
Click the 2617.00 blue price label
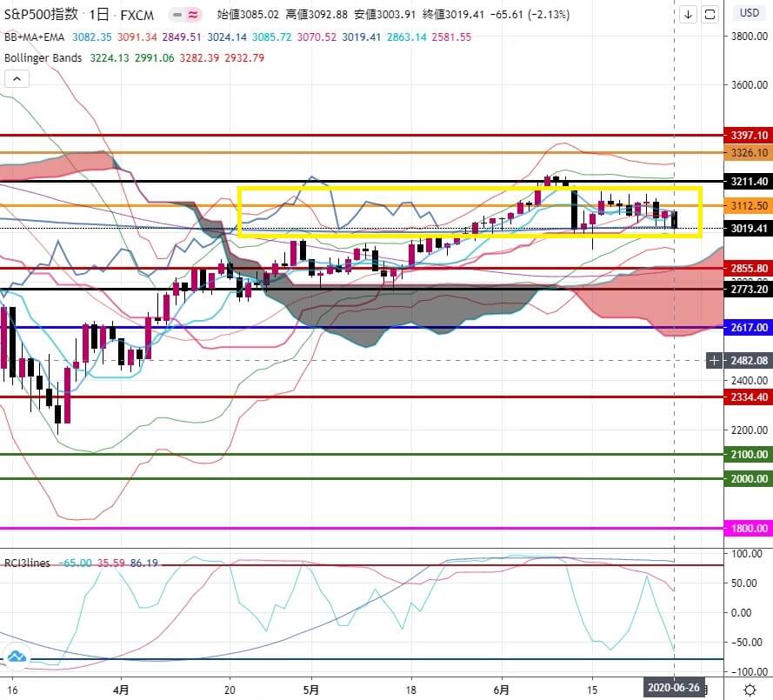click(x=749, y=327)
